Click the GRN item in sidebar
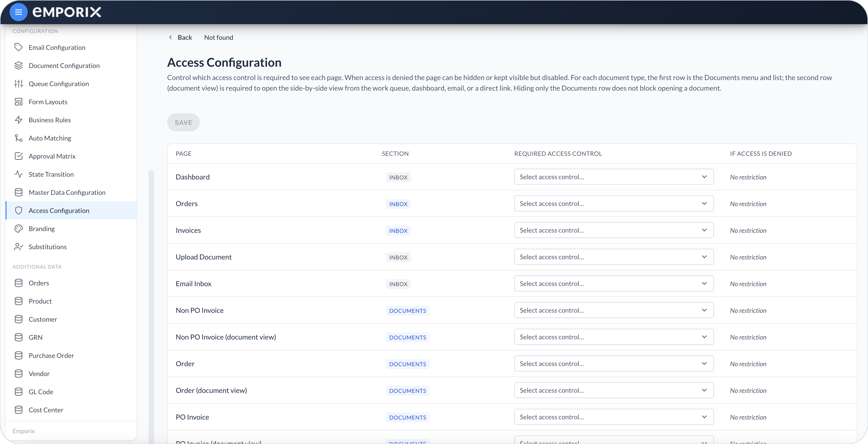 pyautogui.click(x=71, y=338)
